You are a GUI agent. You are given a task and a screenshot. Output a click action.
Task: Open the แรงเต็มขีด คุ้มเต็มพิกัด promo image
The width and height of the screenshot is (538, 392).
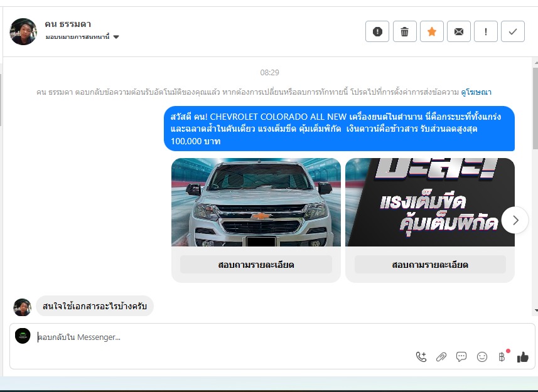click(430, 202)
